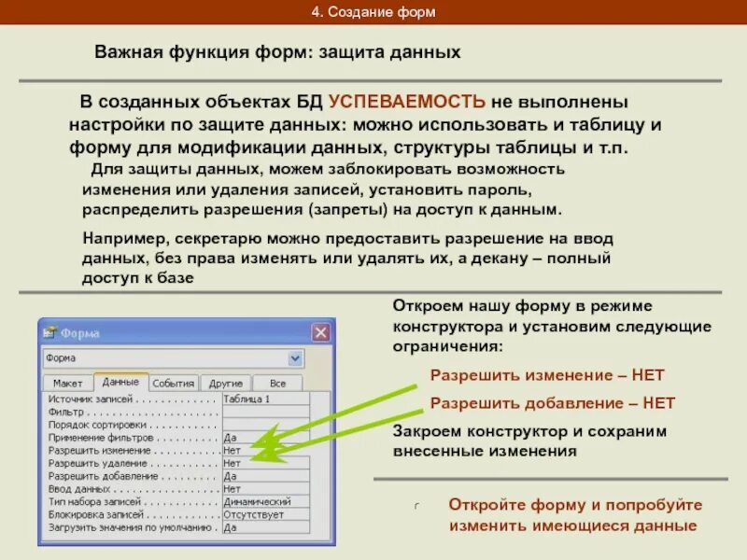The height and width of the screenshot is (560, 747).
Task: Click the Разрешить удаление property label
Action: coord(98,463)
